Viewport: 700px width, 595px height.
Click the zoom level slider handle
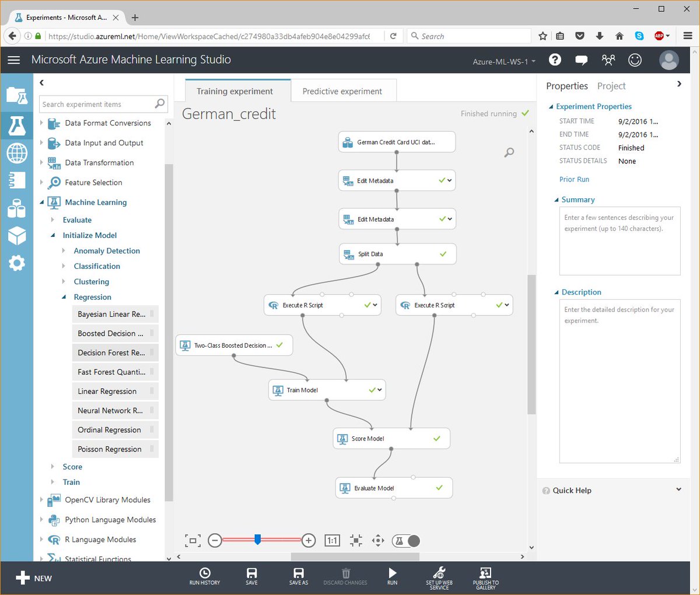(x=257, y=540)
